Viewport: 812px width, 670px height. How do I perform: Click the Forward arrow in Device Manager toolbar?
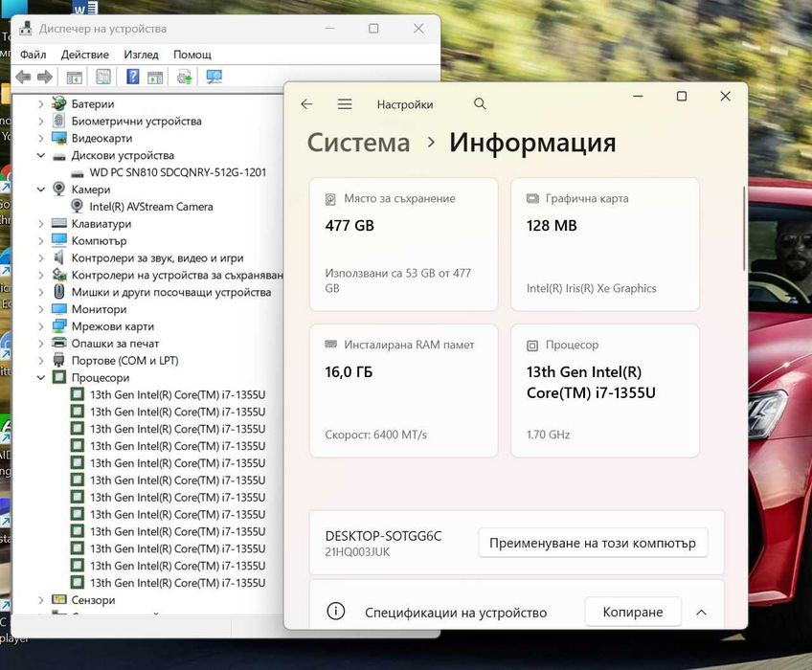pos(45,78)
